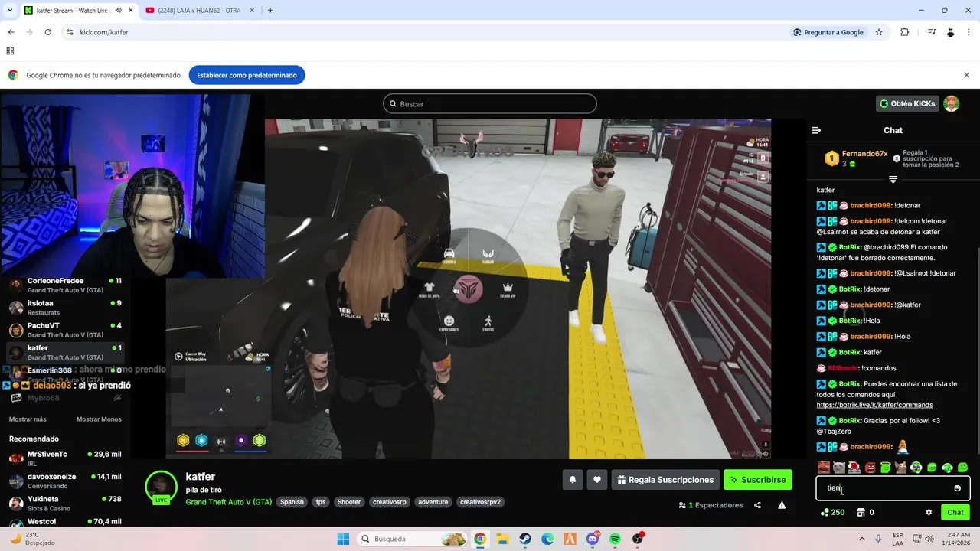Switch to the LAJA x HUAN62 tab
Viewport: 980px width, 551px height.
coord(199,11)
